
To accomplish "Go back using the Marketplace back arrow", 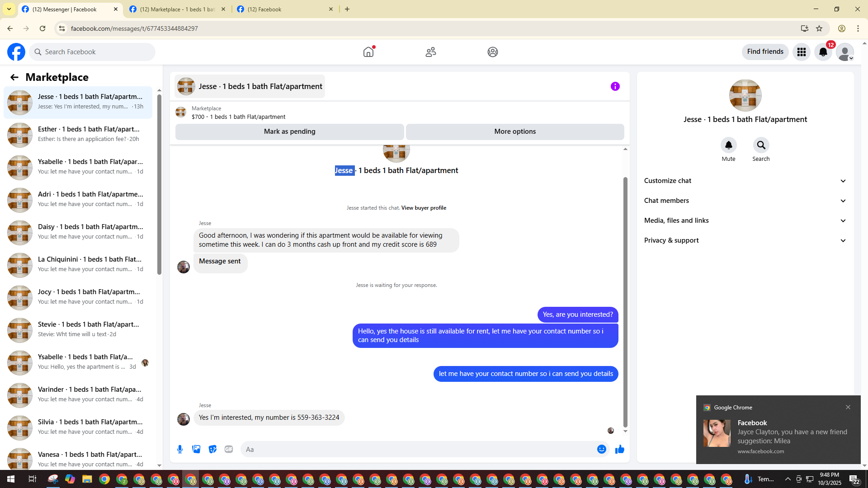I will click(14, 77).
